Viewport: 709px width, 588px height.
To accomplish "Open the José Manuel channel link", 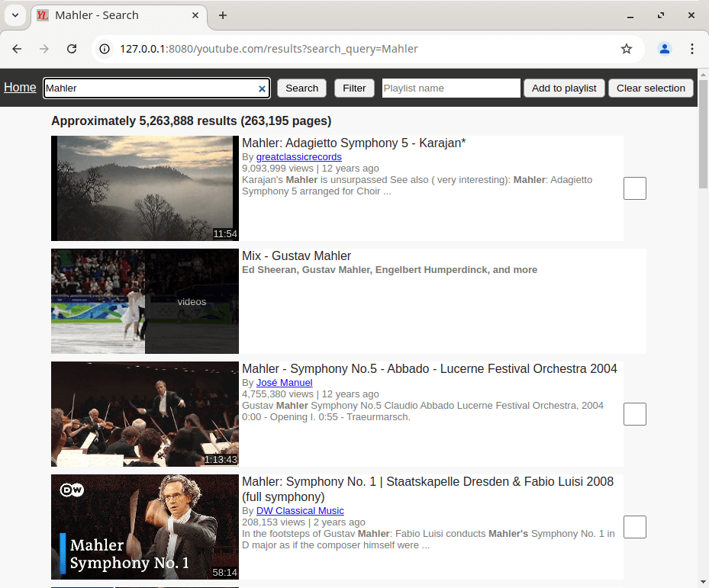I will (x=285, y=382).
